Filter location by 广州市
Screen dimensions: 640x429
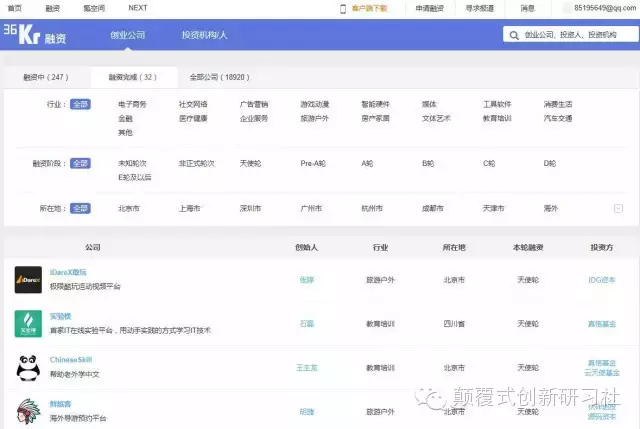[311, 209]
